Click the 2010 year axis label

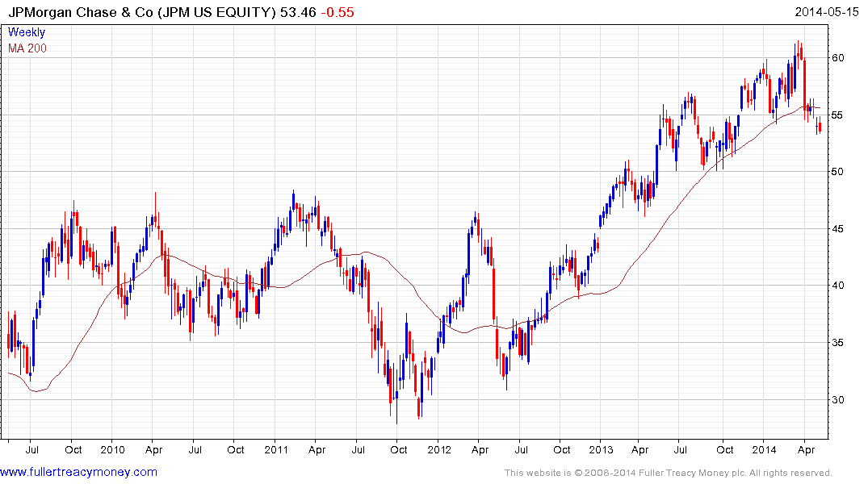(112, 449)
